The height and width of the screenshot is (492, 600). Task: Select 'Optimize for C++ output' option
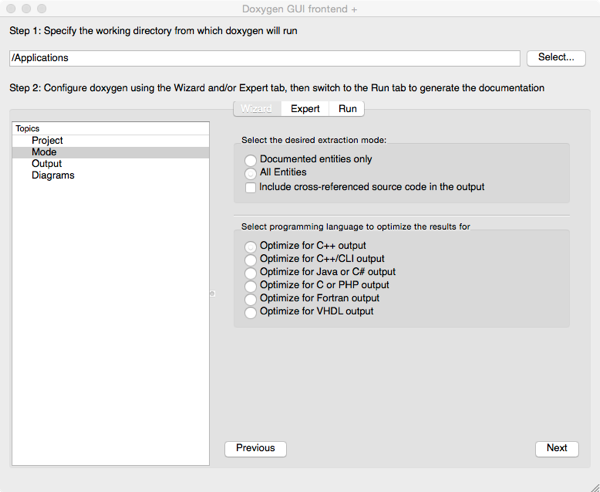pos(251,246)
